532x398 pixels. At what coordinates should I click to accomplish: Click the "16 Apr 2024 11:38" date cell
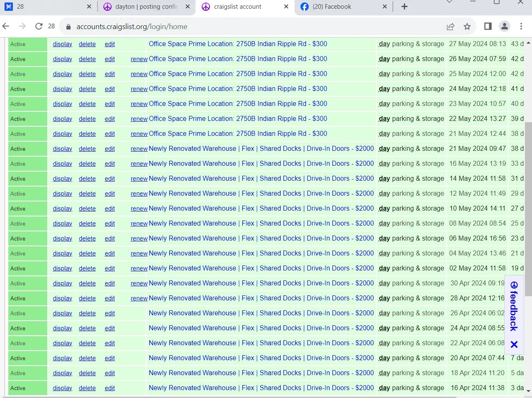478,388
